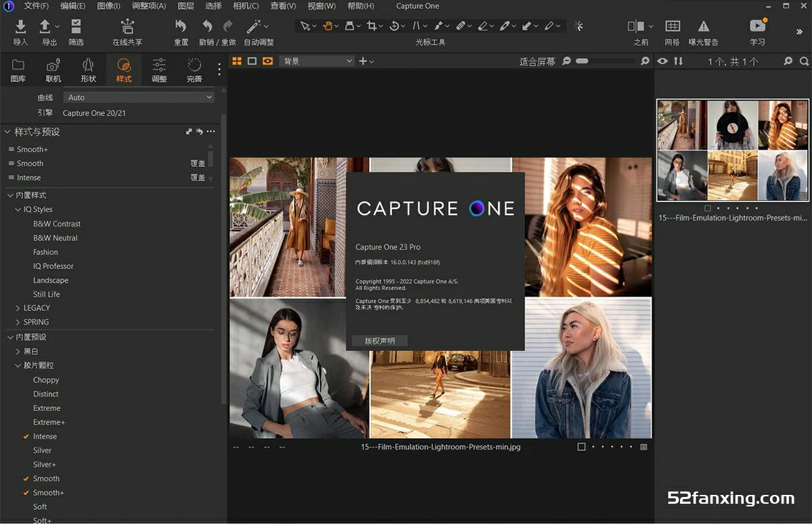
Task: Apply the B&W Contrast style
Action: click(x=57, y=224)
